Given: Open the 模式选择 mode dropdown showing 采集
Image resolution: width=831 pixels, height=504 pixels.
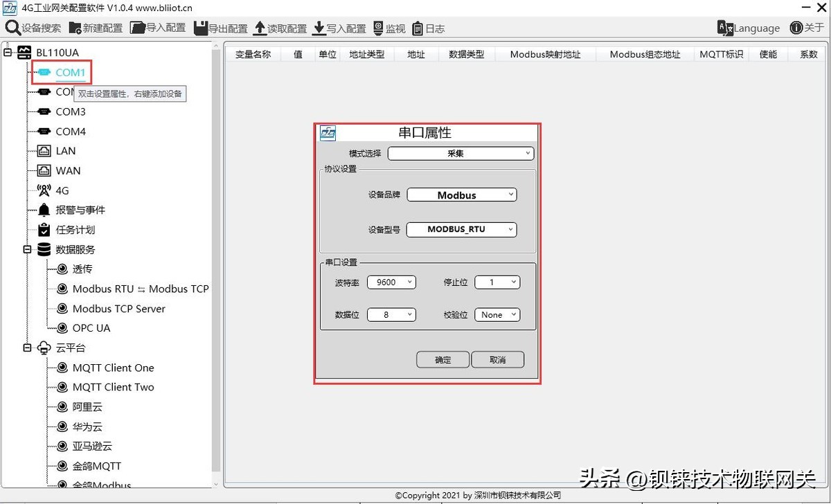Looking at the screenshot, I should coord(461,153).
